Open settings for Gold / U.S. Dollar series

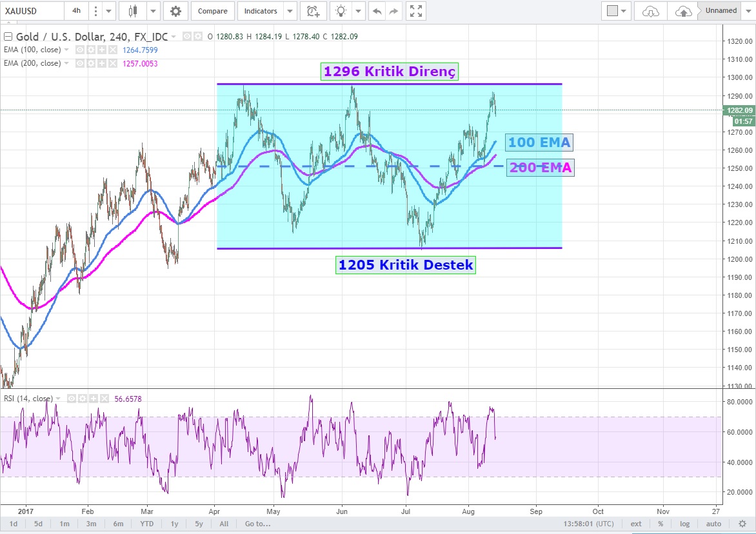coord(197,36)
